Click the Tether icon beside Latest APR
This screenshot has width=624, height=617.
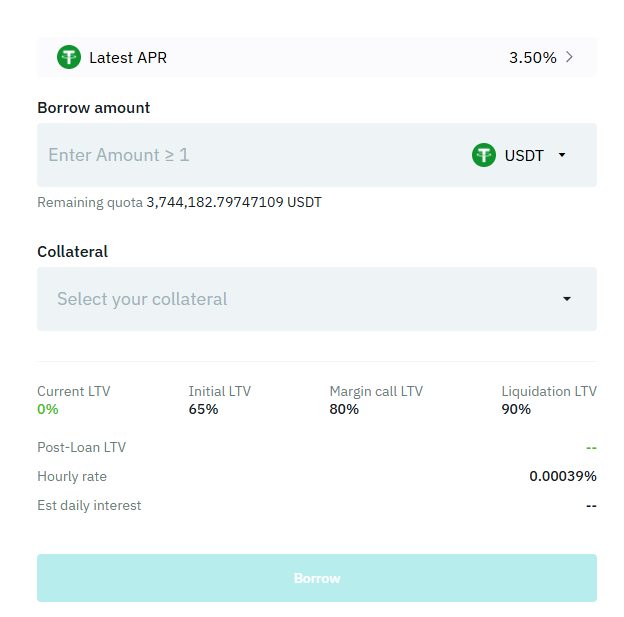click(x=69, y=57)
